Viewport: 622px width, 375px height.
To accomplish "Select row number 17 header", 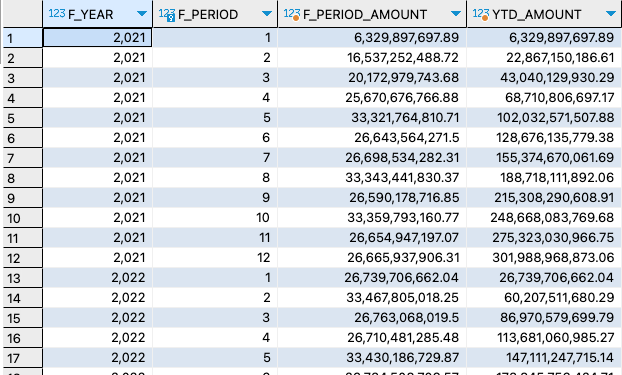I will click(23, 358).
